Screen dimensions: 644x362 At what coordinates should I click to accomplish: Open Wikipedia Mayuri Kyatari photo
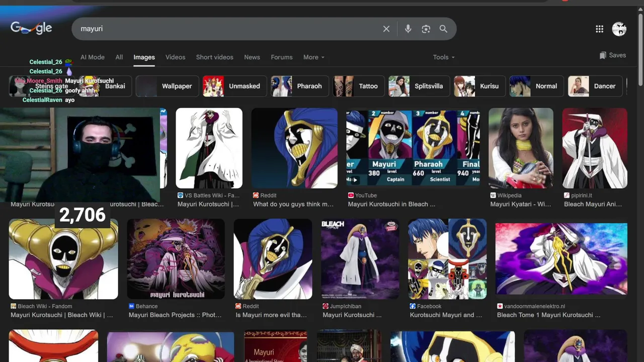coord(521,148)
